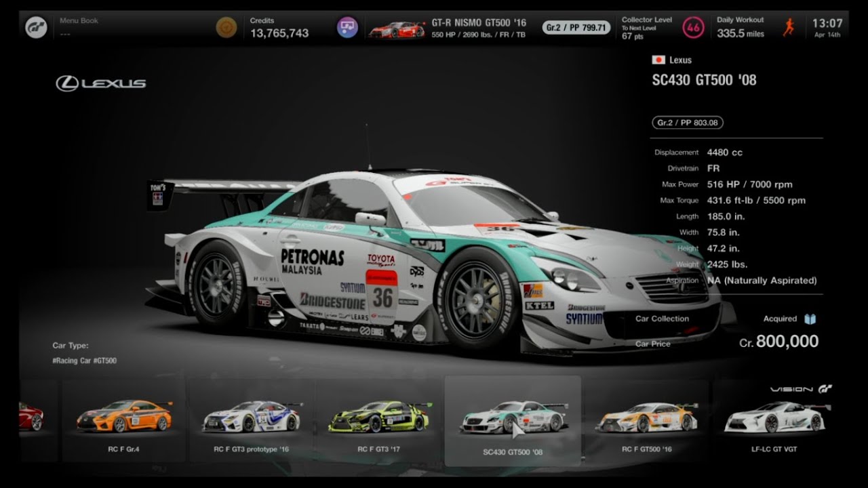Click the Cr. 800,000 price
Screen dimensions: 868x488
coord(778,342)
